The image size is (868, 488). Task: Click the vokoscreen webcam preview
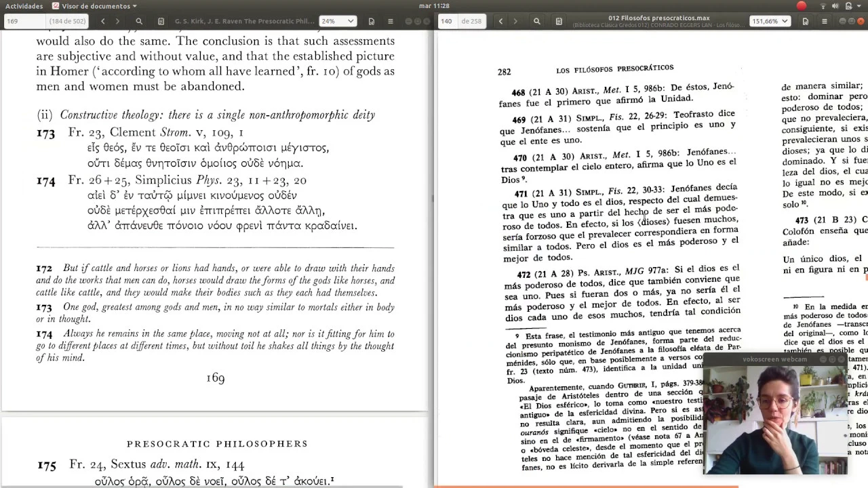(775, 419)
